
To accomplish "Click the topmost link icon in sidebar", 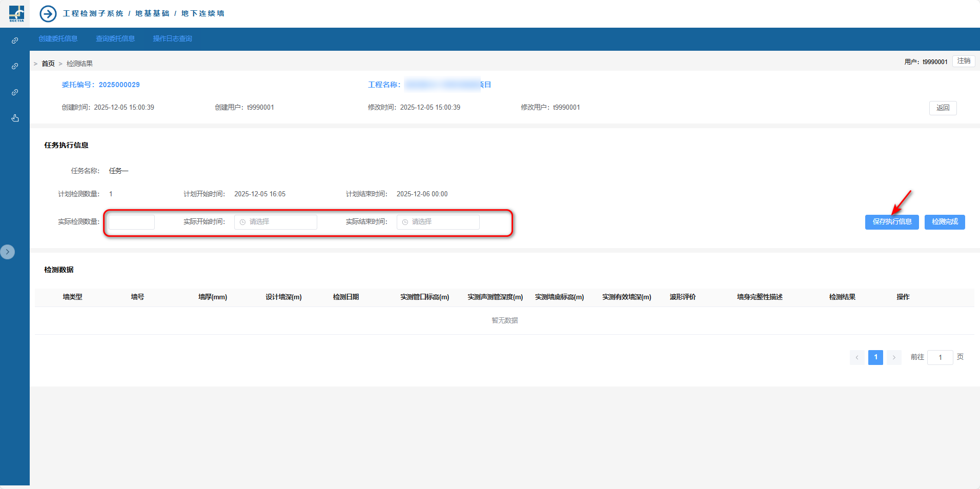I will pos(15,40).
